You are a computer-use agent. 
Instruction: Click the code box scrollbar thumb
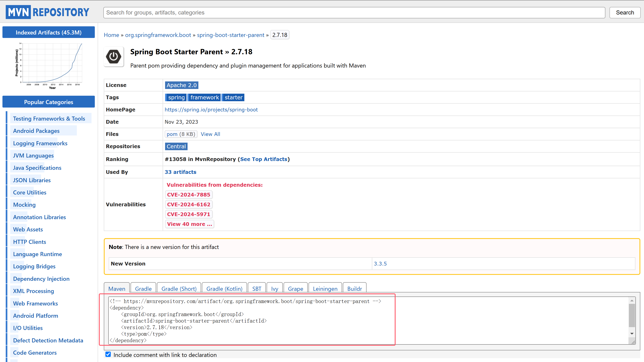point(632,315)
